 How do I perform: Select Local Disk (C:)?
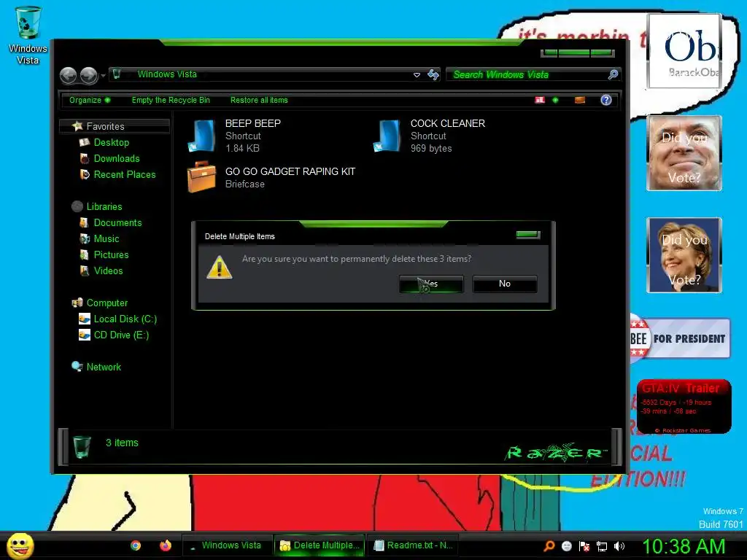click(x=125, y=319)
